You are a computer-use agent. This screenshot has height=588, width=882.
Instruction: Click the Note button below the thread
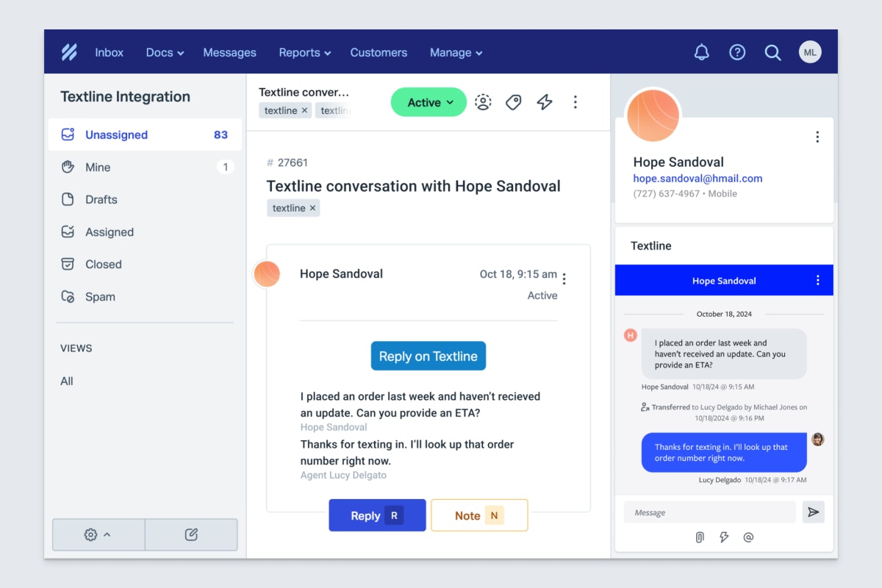click(479, 515)
